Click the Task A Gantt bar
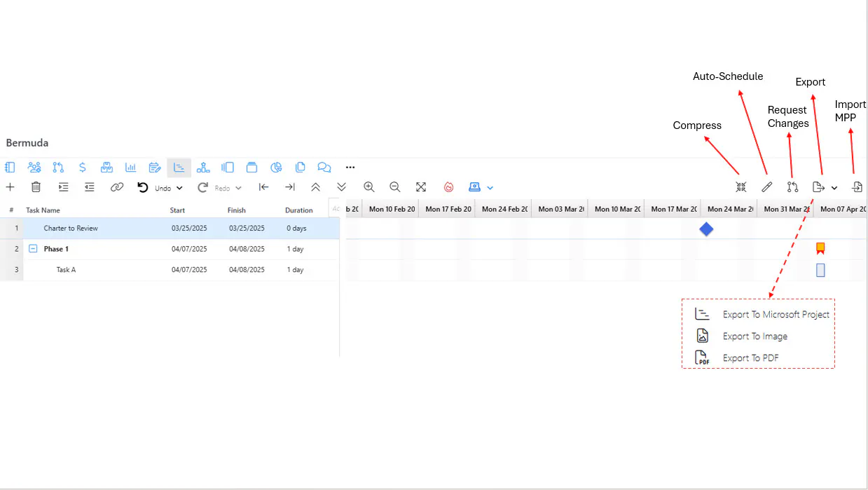This screenshot has height=490, width=868. pos(820,270)
